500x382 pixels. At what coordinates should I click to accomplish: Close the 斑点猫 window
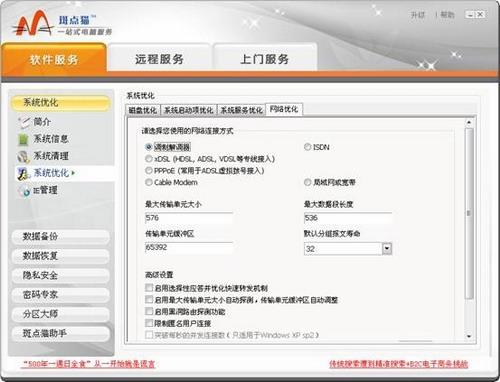[x=480, y=14]
